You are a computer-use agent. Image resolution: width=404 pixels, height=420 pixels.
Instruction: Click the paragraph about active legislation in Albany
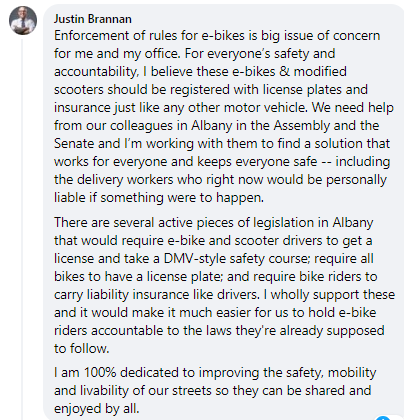pyautogui.click(x=224, y=285)
